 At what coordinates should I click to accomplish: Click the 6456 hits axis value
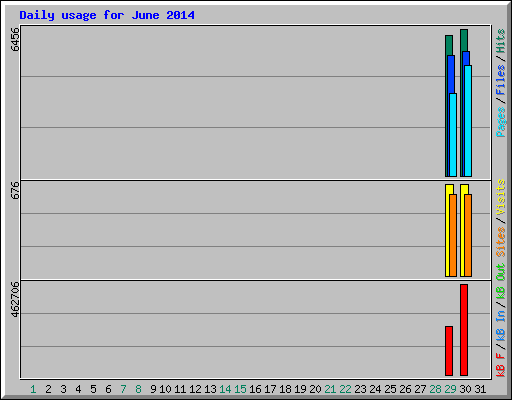point(15,39)
